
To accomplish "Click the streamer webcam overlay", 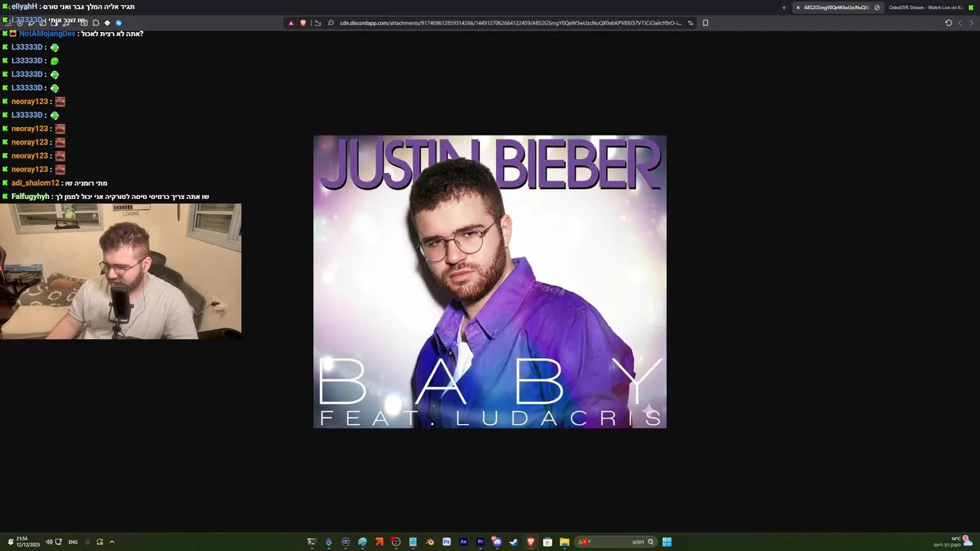I will point(120,271).
